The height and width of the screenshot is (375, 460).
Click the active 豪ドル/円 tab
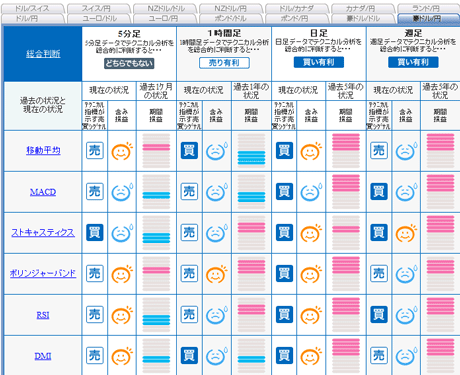coord(428,19)
